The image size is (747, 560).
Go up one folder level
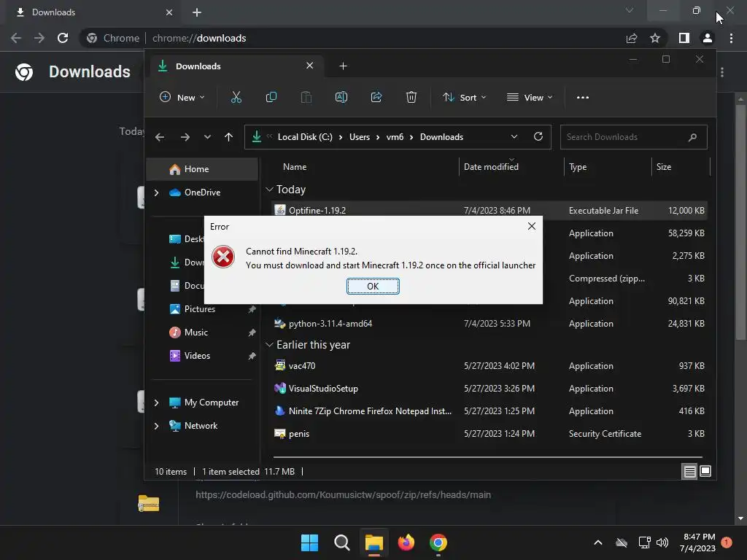coord(228,137)
